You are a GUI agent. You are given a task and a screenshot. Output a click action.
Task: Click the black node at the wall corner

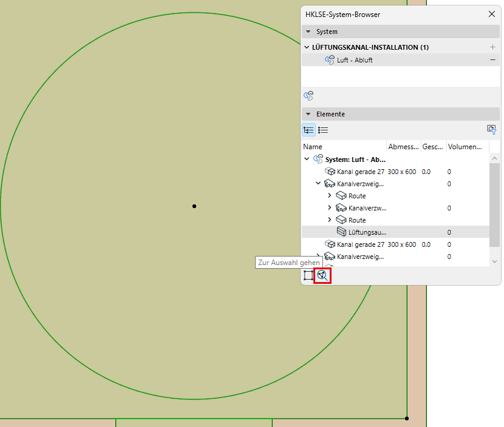point(407,419)
